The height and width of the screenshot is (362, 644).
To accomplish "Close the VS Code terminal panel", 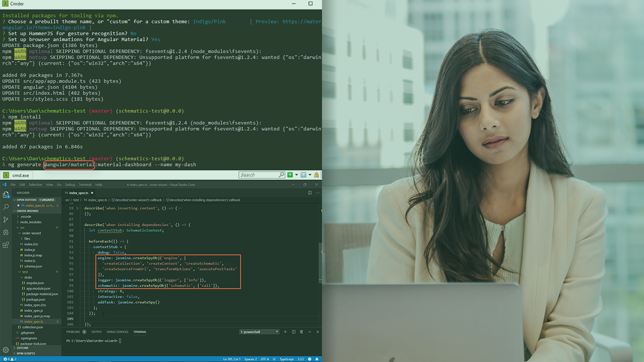I will point(317,332).
